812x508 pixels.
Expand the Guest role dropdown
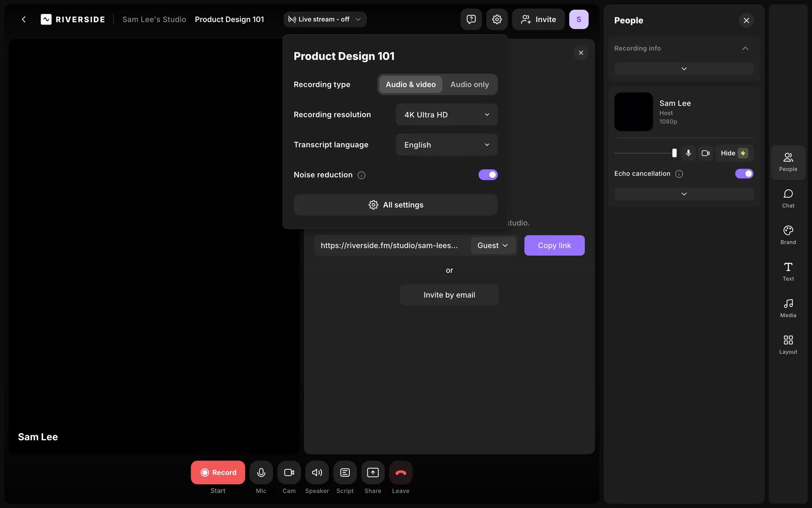[492, 246]
